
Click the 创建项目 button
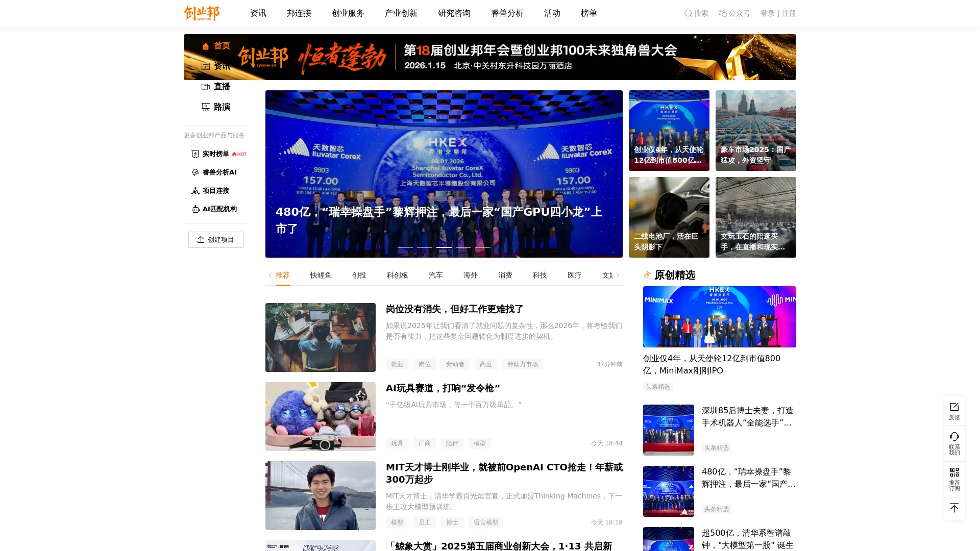pyautogui.click(x=215, y=240)
